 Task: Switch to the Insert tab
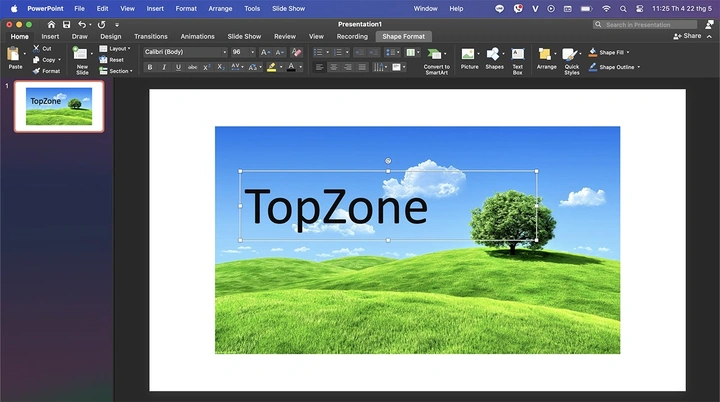[50, 36]
